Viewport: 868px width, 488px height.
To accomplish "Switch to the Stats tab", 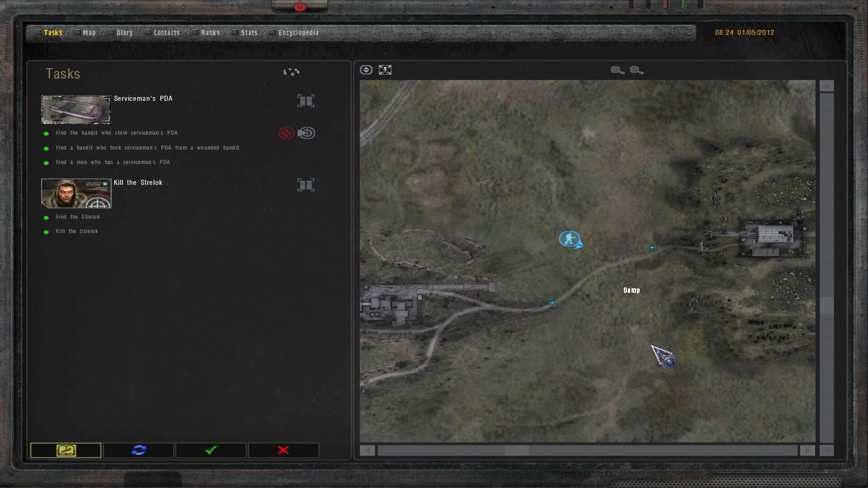I will pos(249,33).
